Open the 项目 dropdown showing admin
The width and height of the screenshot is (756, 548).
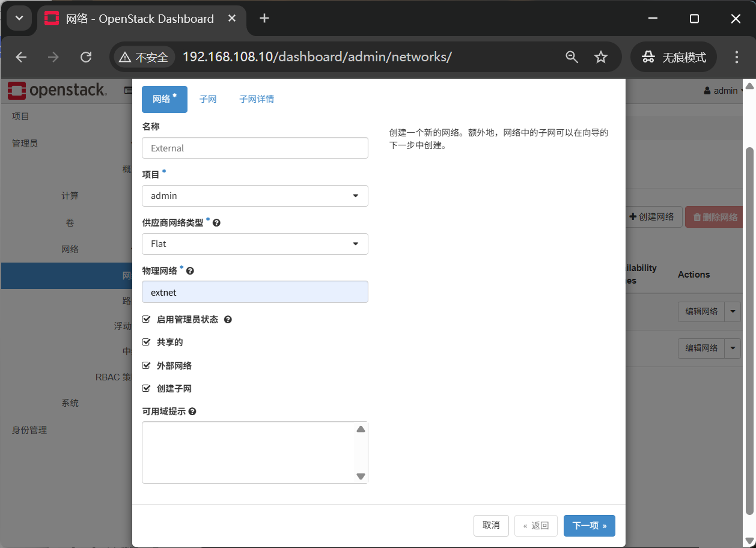click(x=255, y=196)
